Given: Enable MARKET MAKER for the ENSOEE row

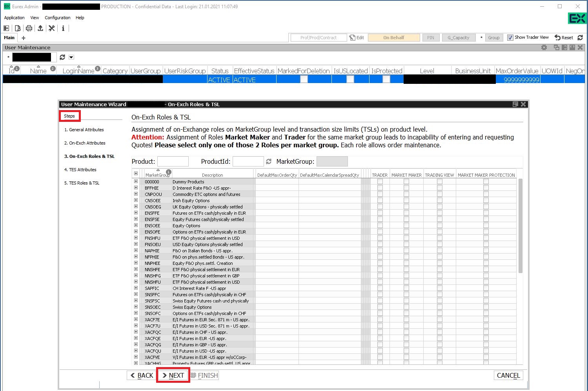Looking at the screenshot, I should coord(406,226).
